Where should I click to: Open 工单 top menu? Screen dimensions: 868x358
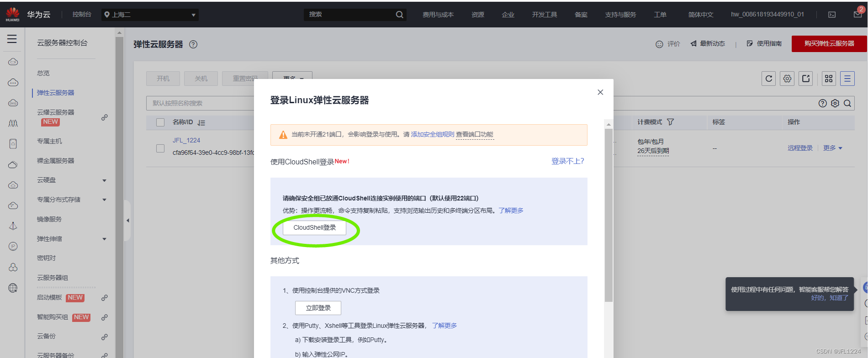(x=660, y=15)
